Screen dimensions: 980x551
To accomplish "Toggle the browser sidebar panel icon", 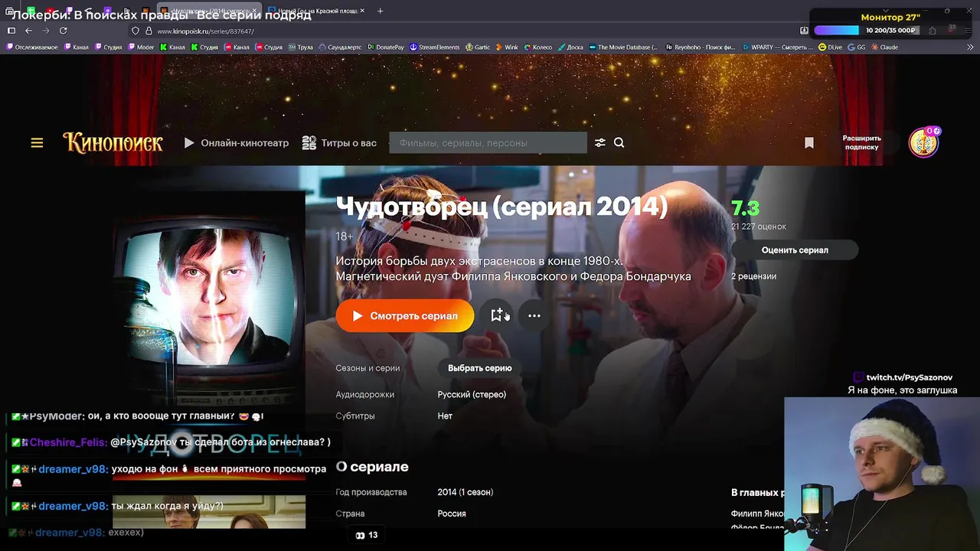I will 11,31.
